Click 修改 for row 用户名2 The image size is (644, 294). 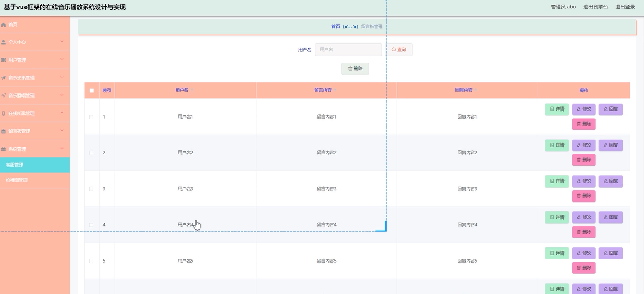point(584,145)
